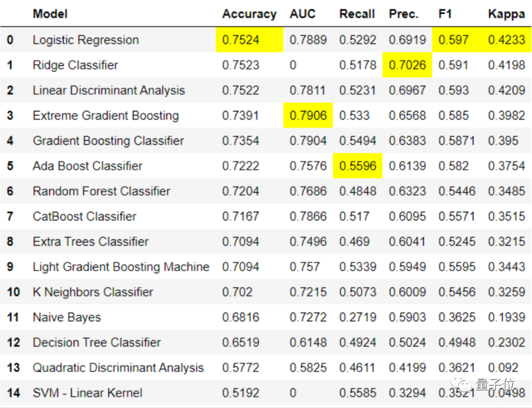The height and width of the screenshot is (408, 532).
Task: Select the Accuracy column header
Action: point(249,14)
